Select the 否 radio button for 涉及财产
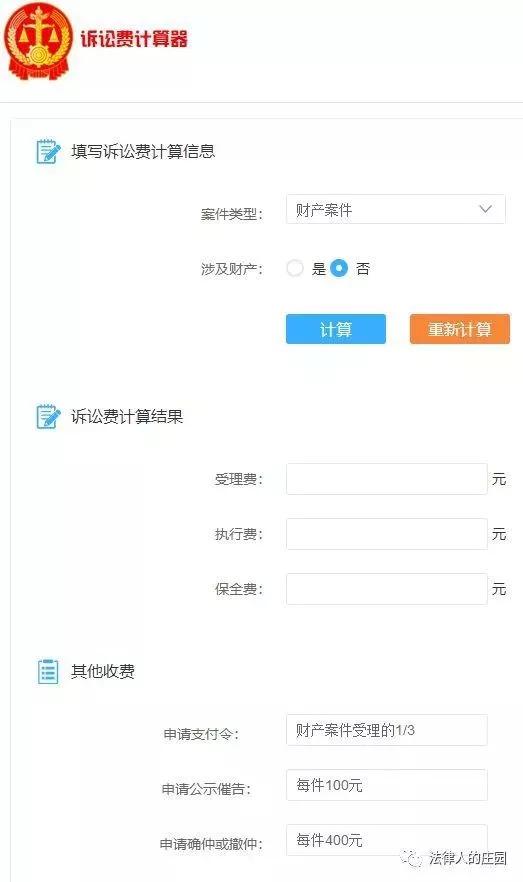Image resolution: width=523 pixels, height=882 pixels. coord(339,268)
